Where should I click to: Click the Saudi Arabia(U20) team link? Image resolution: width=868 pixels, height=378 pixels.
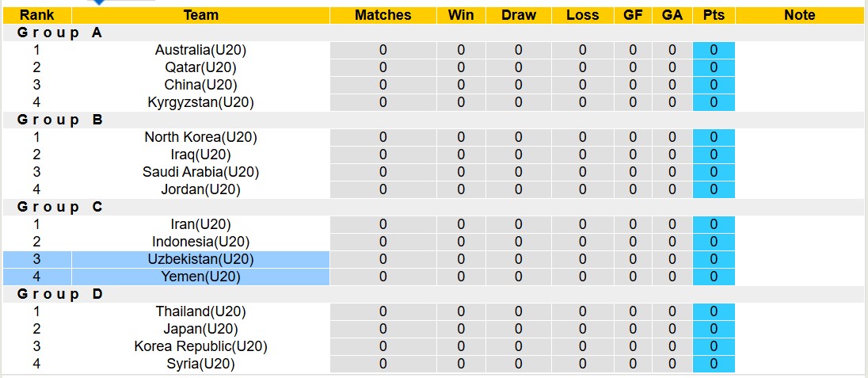(200, 172)
